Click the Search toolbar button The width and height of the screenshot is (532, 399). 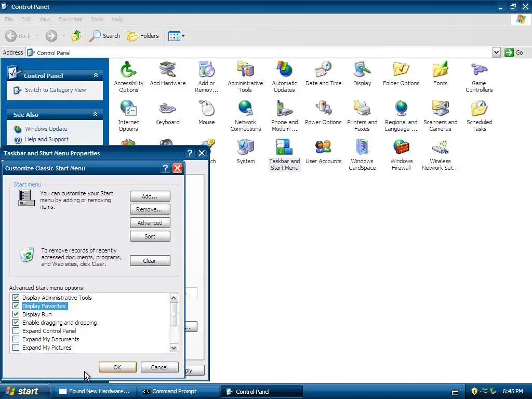pos(104,36)
